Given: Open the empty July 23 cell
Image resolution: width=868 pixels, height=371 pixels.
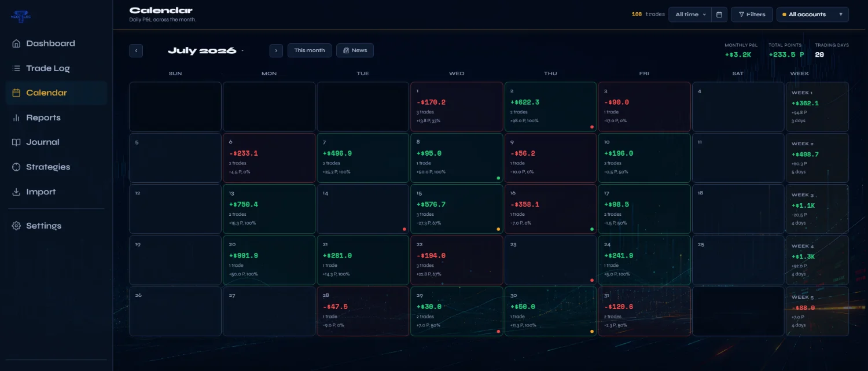Looking at the screenshot, I should point(550,260).
